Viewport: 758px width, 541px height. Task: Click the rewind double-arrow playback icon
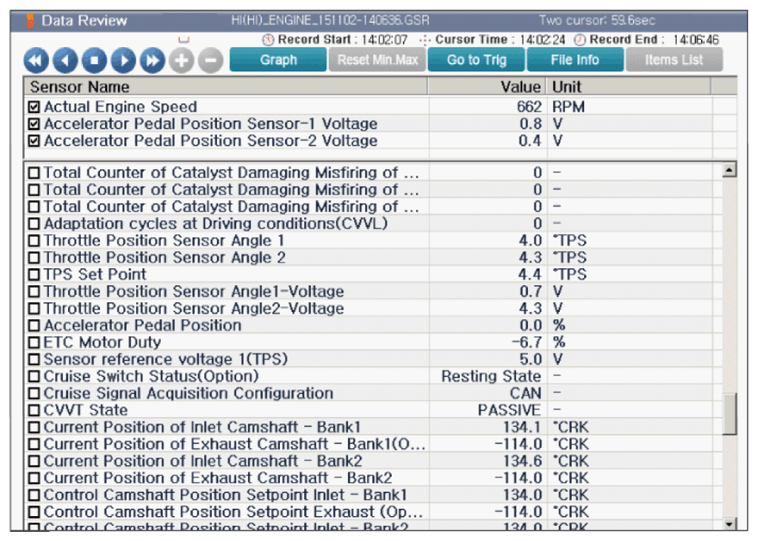36,60
